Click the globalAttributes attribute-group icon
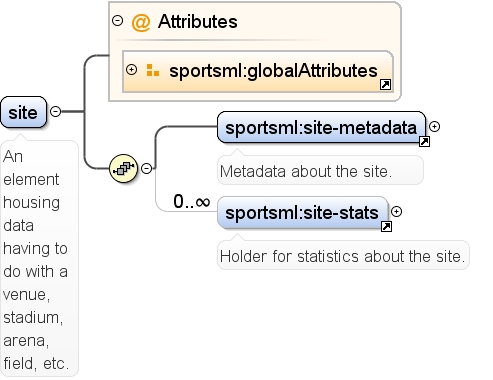 pos(153,70)
